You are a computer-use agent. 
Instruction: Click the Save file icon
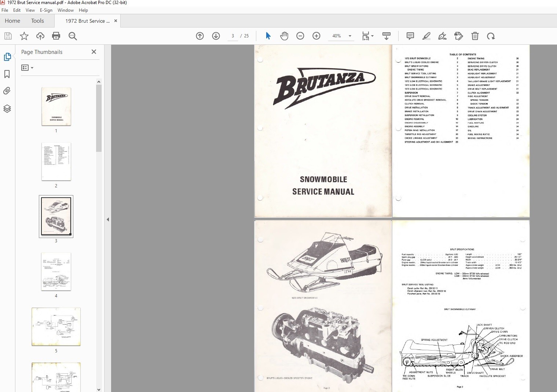coord(7,36)
